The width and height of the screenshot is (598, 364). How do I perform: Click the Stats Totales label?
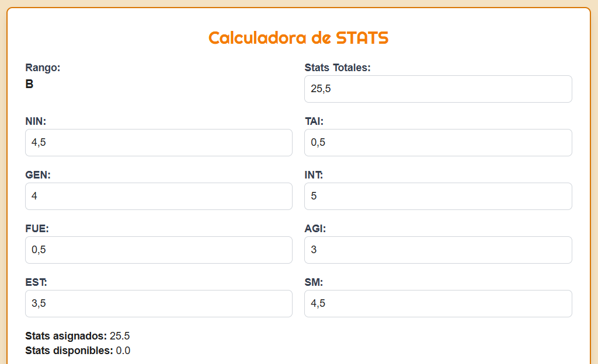point(338,68)
